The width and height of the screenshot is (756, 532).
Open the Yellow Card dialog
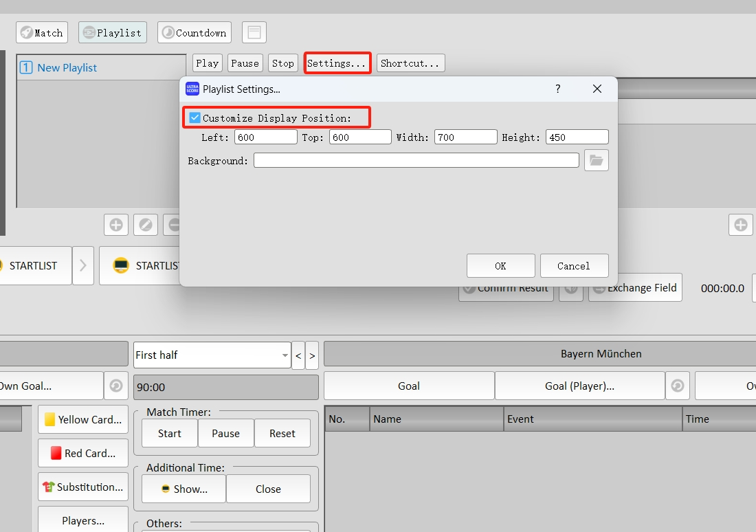click(x=83, y=419)
